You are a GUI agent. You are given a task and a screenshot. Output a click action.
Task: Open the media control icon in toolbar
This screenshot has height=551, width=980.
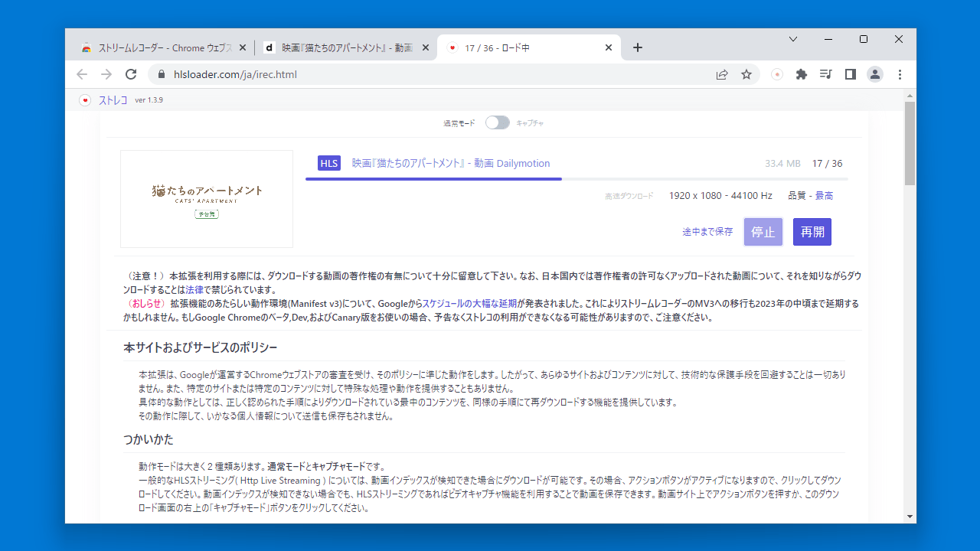[825, 74]
